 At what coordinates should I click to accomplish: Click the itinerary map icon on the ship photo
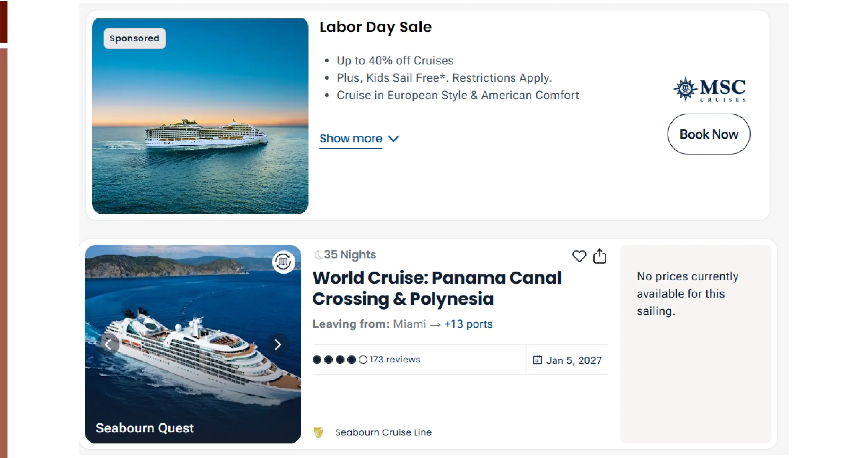click(283, 262)
